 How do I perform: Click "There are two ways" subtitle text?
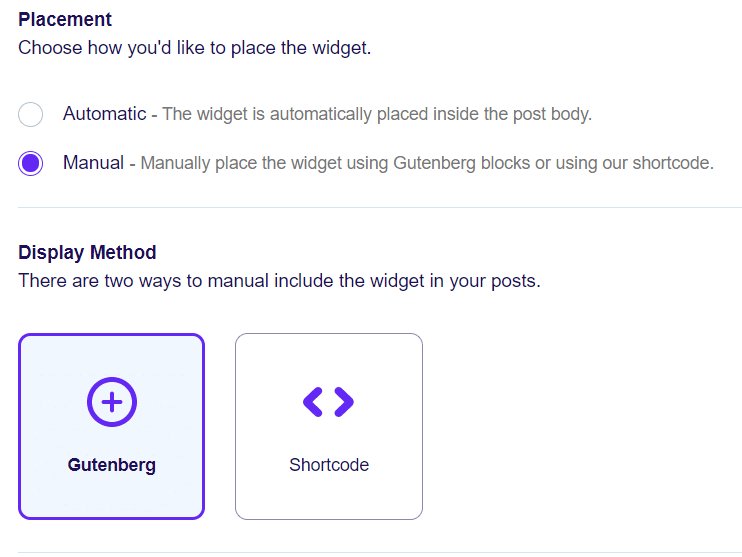tap(279, 281)
